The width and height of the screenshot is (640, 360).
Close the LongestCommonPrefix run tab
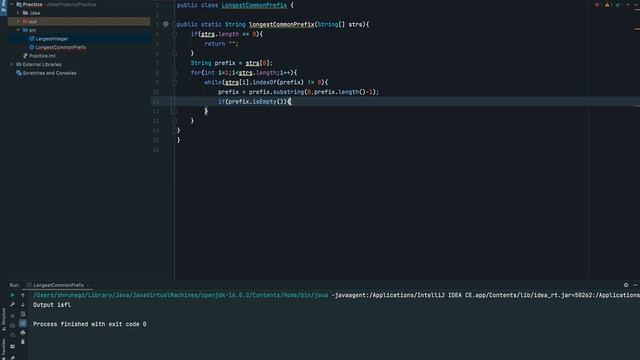tap(88, 285)
